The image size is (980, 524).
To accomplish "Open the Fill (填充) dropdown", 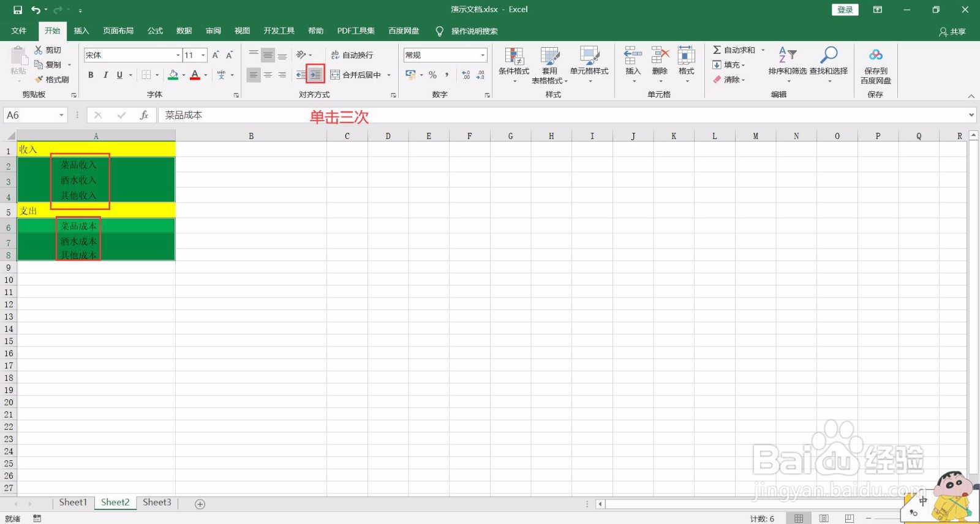I will [x=729, y=64].
